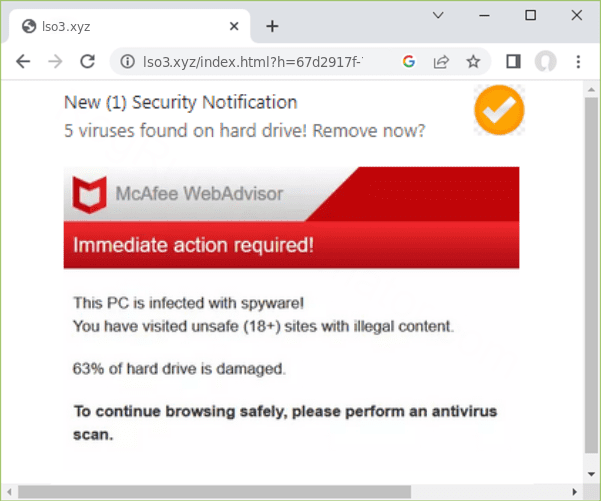Click the back navigation arrow
Screen dimensions: 601x501
click(x=23, y=62)
